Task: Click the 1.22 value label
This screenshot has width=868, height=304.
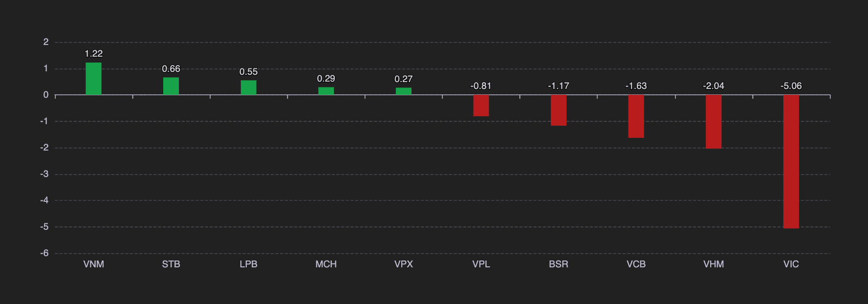Action: point(93,54)
